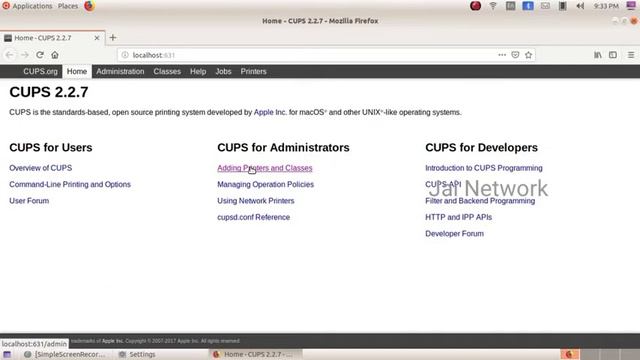The height and width of the screenshot is (360, 640).
Task: Open page actions three-dot menu
Action: 502,55
